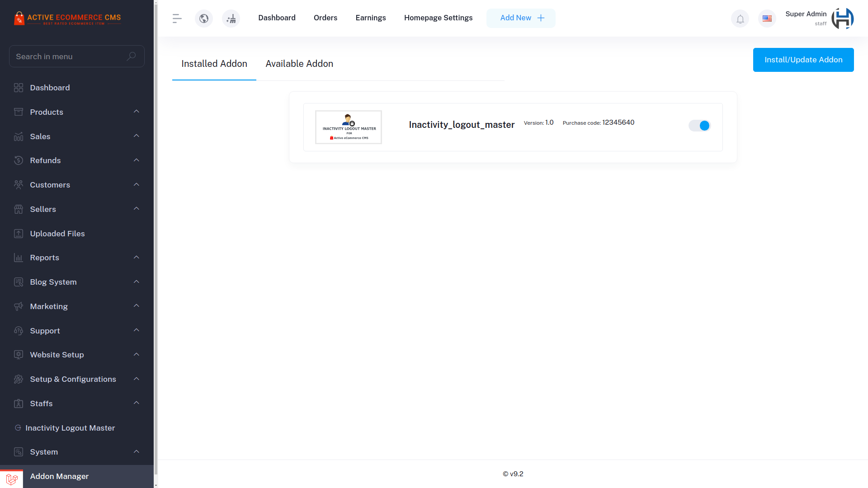The image size is (868, 488).
Task: Click the globe icon in top toolbar
Action: 203,19
